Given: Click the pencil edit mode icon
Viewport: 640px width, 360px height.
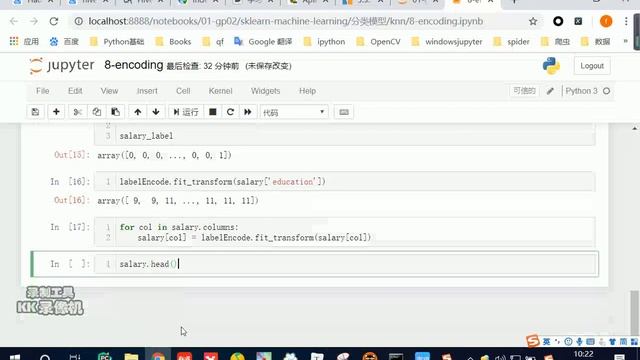Looking at the screenshot, I should click(550, 91).
